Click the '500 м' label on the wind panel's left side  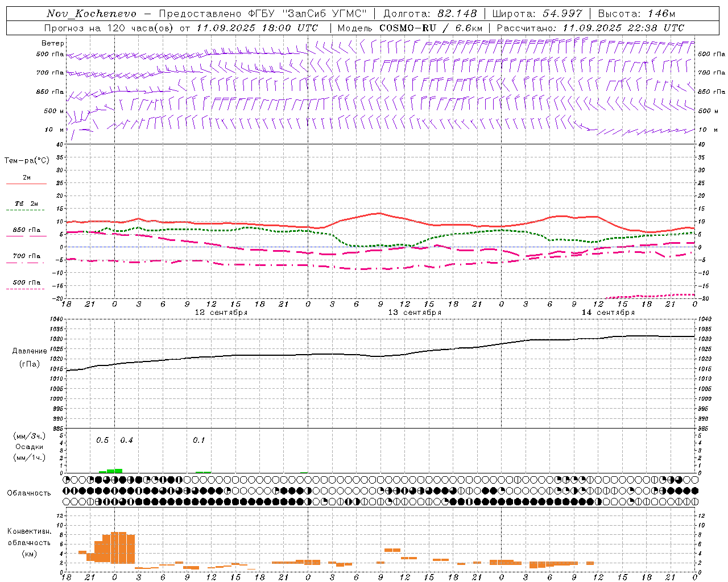tap(54, 111)
